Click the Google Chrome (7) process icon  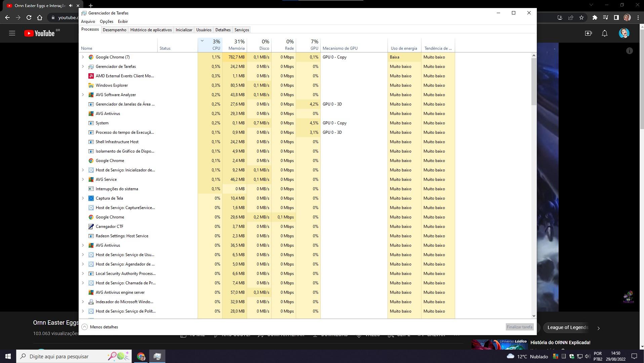pyautogui.click(x=91, y=57)
